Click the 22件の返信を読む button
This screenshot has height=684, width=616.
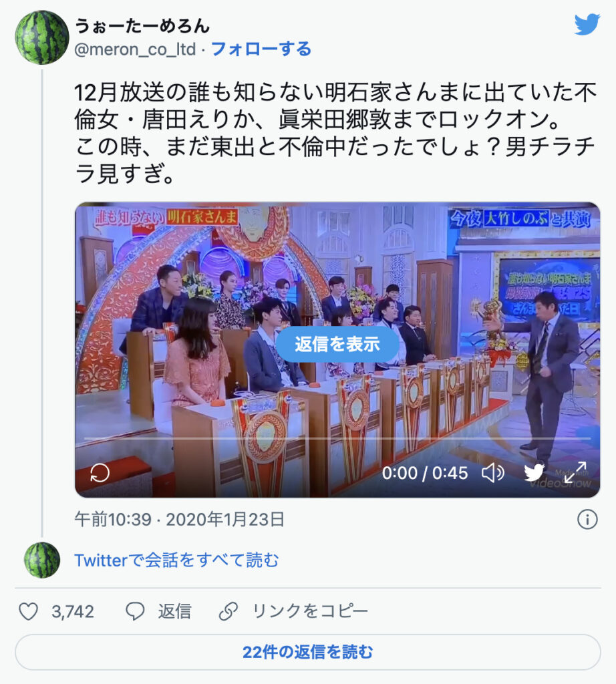tap(308, 652)
